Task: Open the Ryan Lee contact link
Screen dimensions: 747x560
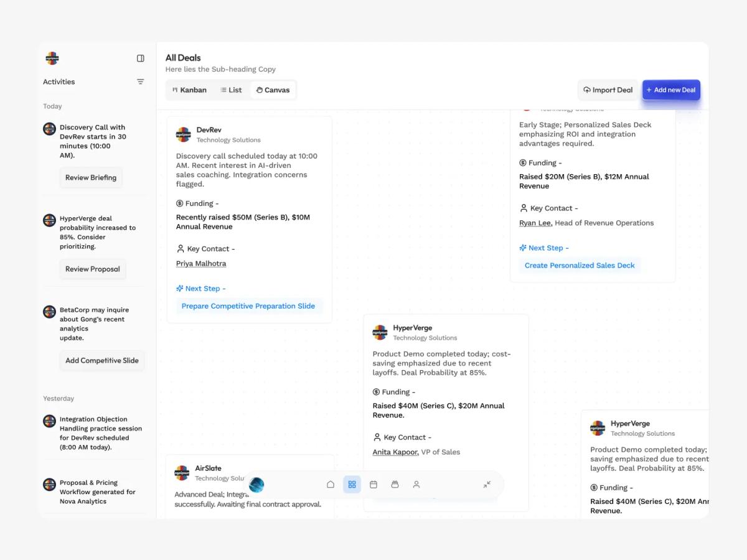Action: (536, 223)
